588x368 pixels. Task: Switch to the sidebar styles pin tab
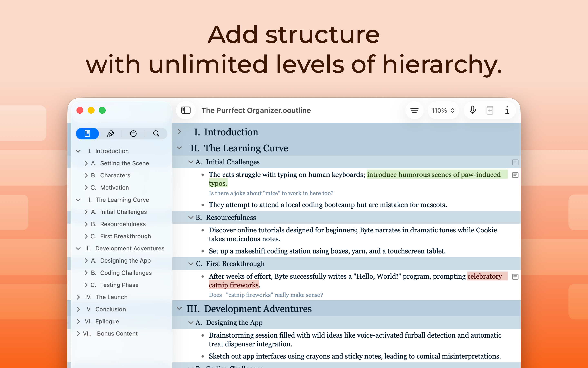tap(110, 133)
